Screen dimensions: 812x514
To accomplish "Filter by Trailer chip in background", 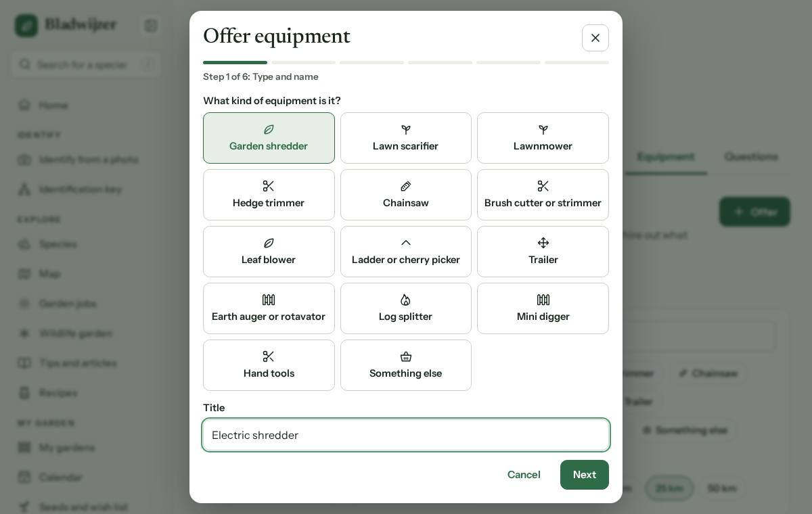I will 638,402.
